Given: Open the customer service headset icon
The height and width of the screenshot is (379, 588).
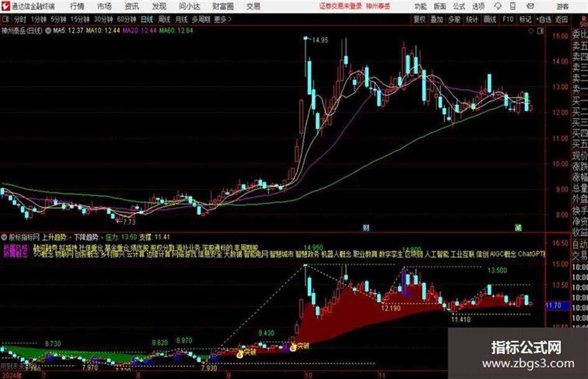Looking at the screenshot, I should click(x=498, y=6).
